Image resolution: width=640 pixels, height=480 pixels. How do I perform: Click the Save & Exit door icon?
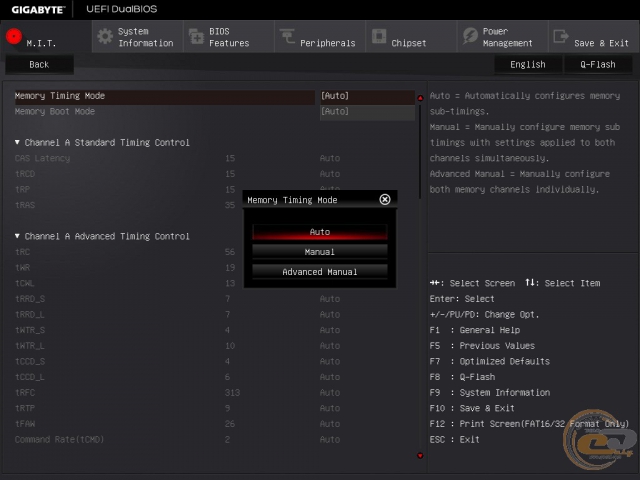(x=561, y=36)
